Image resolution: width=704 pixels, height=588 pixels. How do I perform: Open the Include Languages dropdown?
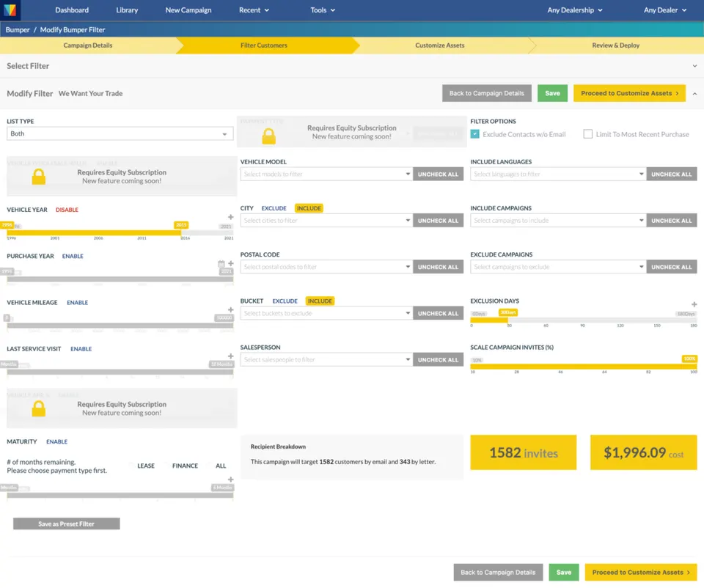click(x=558, y=174)
